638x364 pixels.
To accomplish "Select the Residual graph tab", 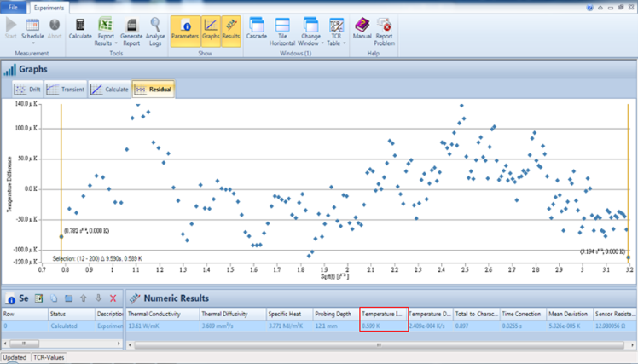I will [154, 89].
